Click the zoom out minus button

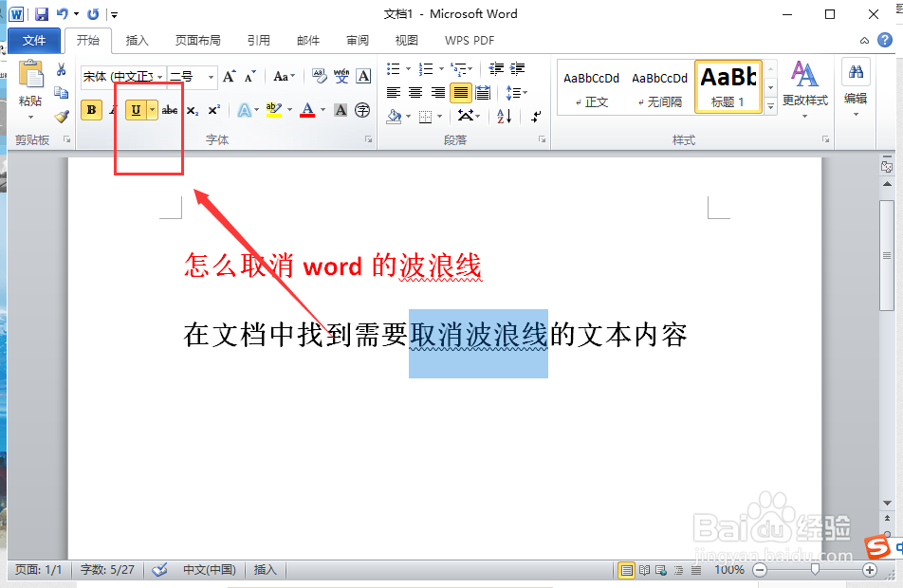coord(760,570)
